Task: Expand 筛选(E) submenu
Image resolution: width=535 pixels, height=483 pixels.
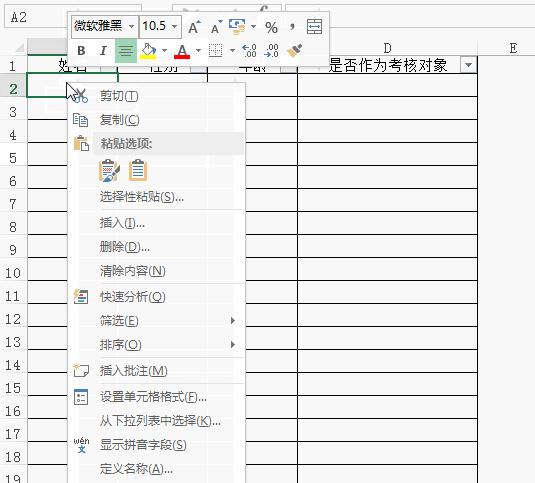Action: (x=157, y=321)
